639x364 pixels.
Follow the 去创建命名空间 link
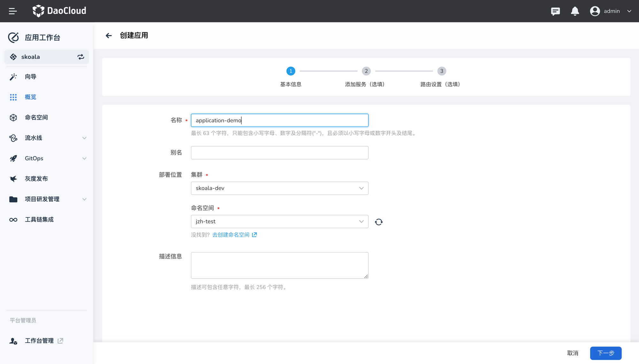click(x=231, y=235)
